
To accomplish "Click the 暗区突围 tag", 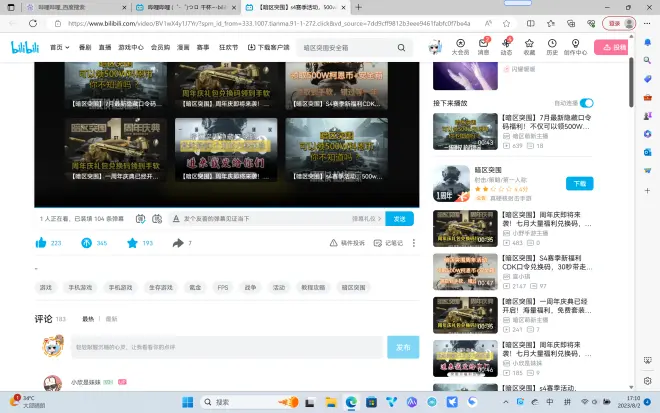I will [x=354, y=288].
